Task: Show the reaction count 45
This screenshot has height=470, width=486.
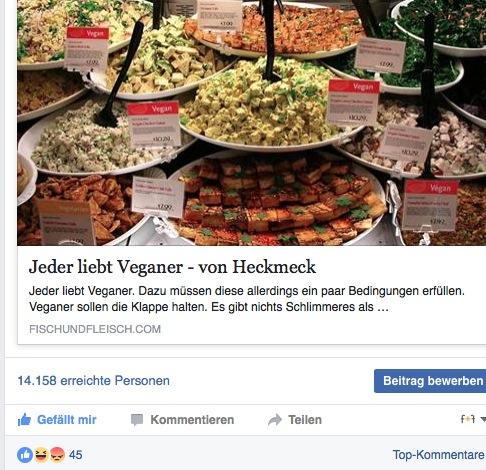Action: tap(76, 455)
